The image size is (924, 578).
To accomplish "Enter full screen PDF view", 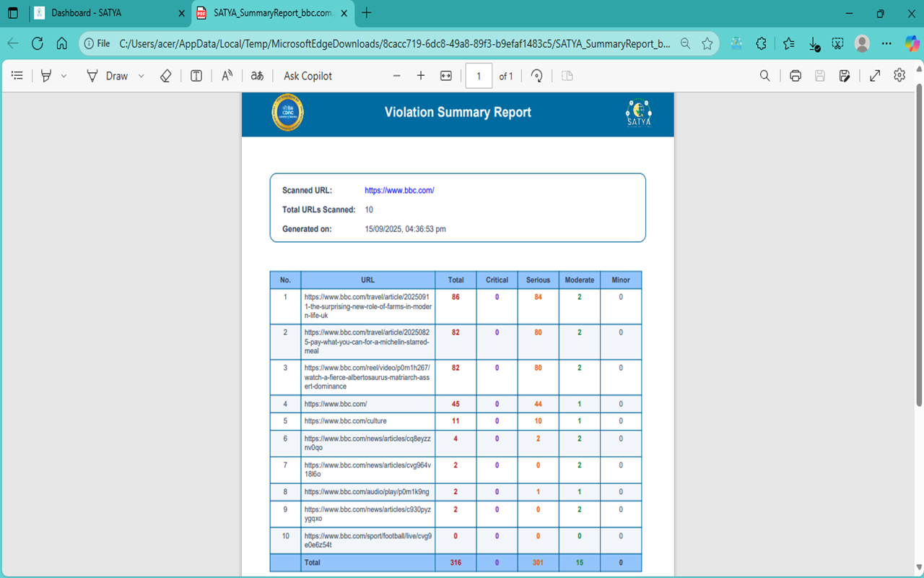I will [x=875, y=76].
